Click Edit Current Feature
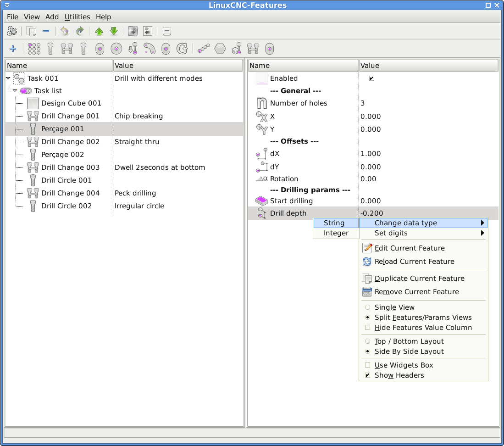Screen dimensions: 504x446 [x=424, y=248]
